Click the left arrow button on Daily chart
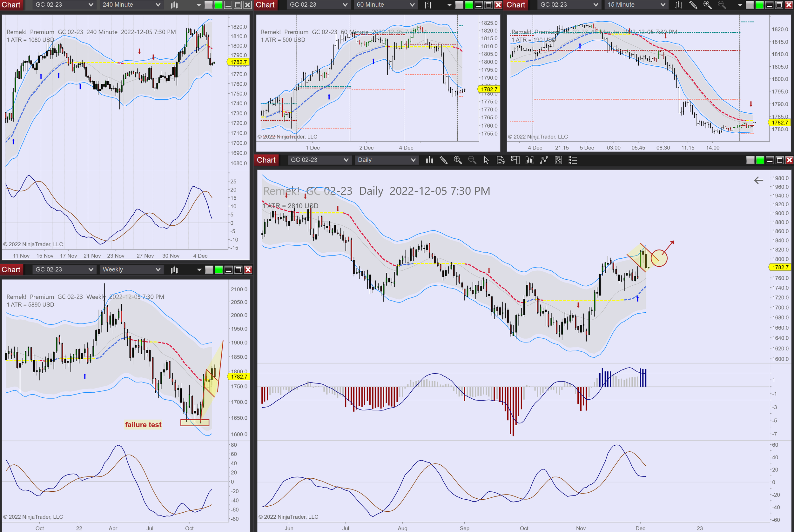 [758, 181]
